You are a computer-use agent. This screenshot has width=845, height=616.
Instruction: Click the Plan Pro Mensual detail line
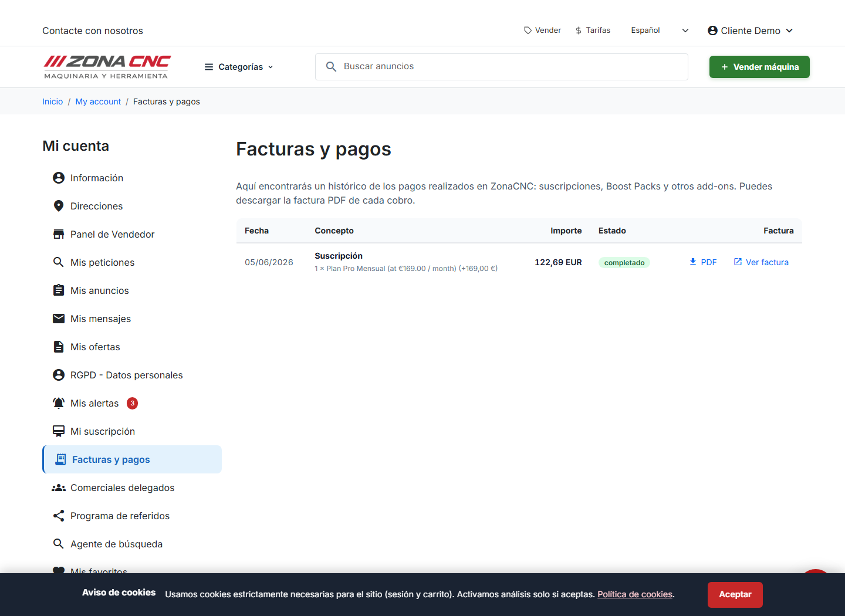(406, 269)
